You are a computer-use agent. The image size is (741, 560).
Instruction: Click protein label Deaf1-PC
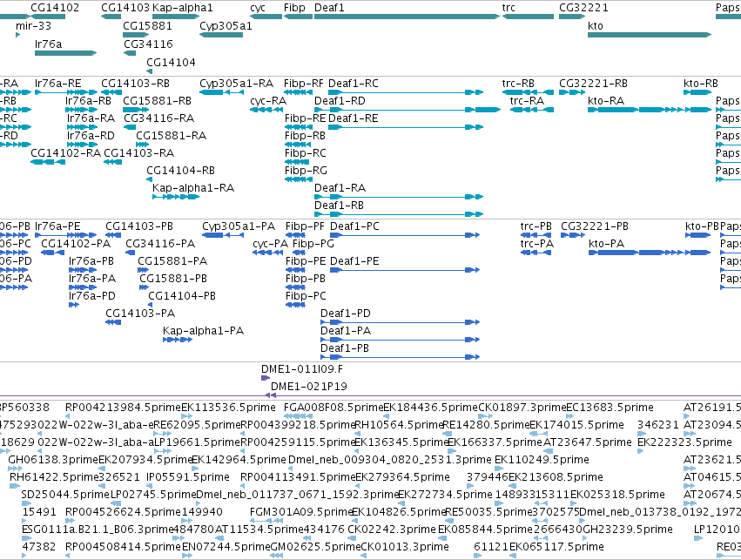[354, 226]
